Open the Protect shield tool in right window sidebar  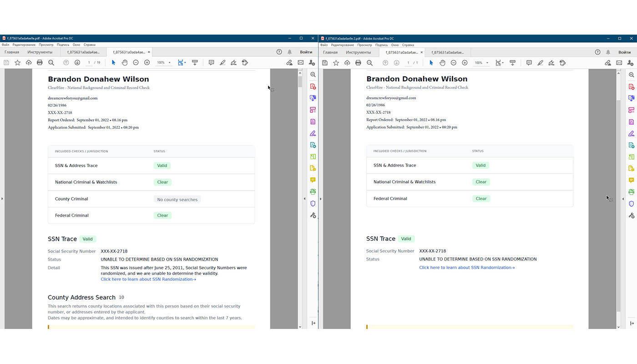coord(631,204)
